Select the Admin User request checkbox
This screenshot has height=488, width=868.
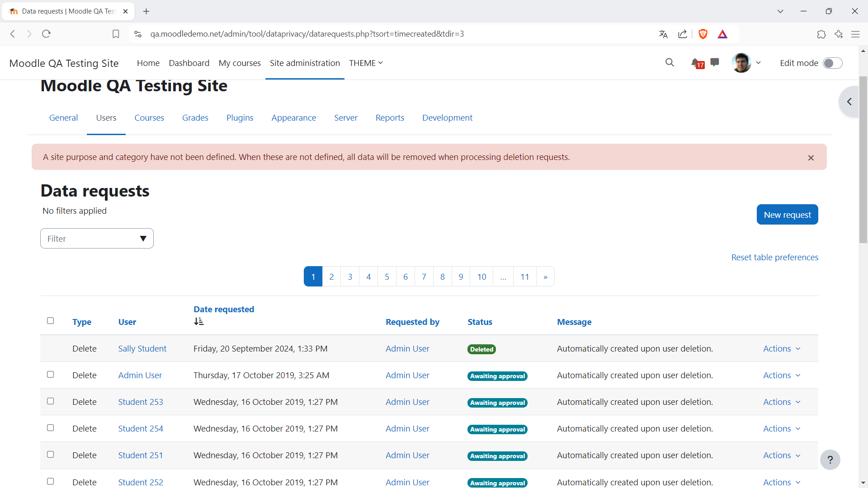tap(51, 375)
